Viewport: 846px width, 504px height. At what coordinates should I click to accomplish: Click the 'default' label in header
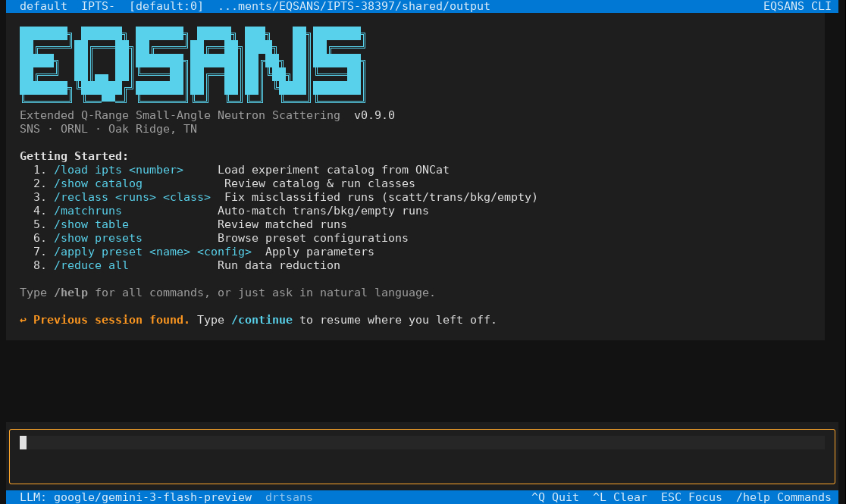point(43,6)
